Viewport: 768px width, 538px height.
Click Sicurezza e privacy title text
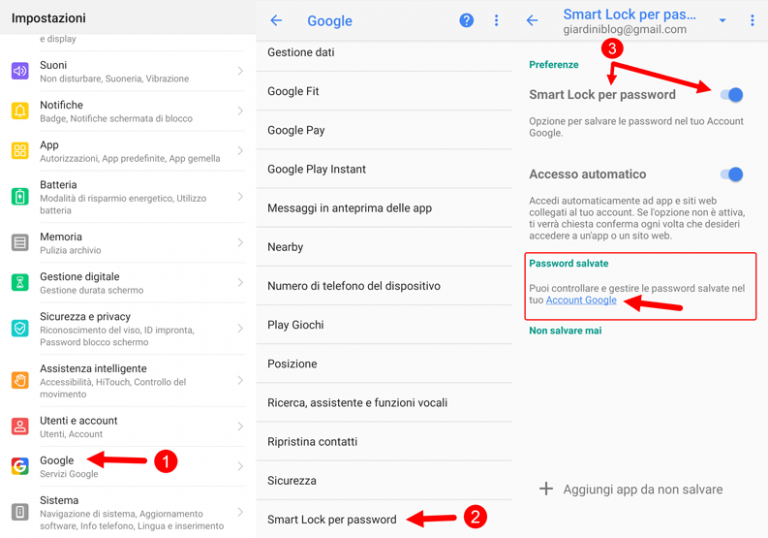(85, 317)
